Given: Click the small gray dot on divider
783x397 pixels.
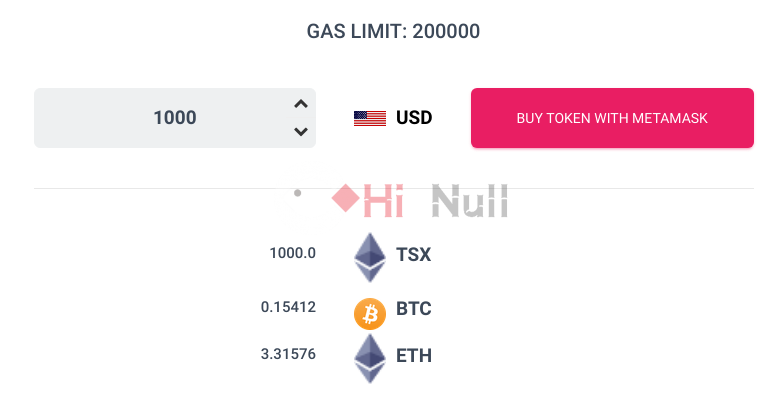Looking at the screenshot, I should 298,193.
